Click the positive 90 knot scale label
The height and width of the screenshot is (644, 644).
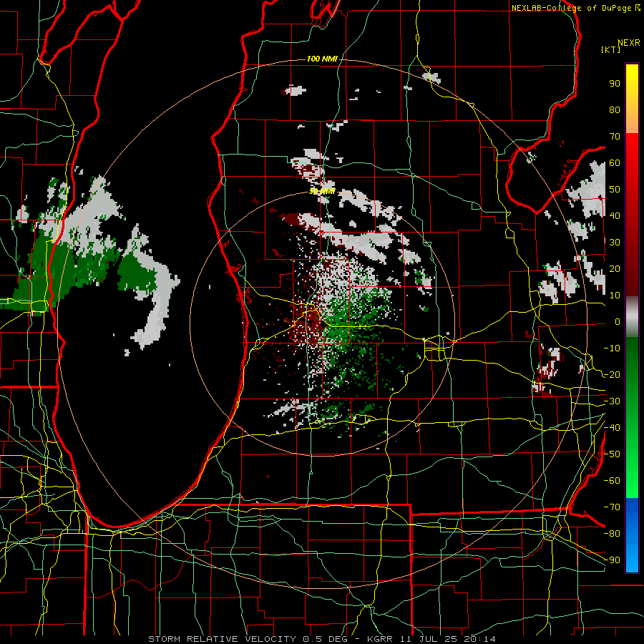pos(615,84)
